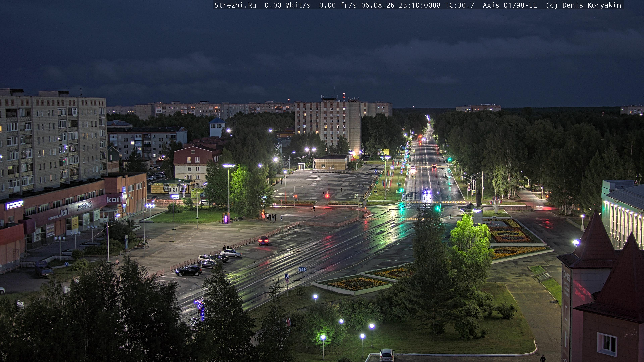
Task: Click the "(c) Denis Koryakin" credit
Action: coord(583,5)
